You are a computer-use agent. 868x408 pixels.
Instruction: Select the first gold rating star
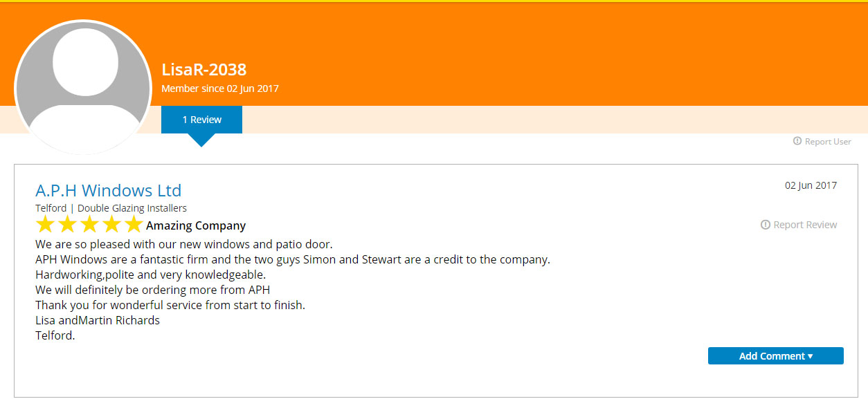coord(45,225)
